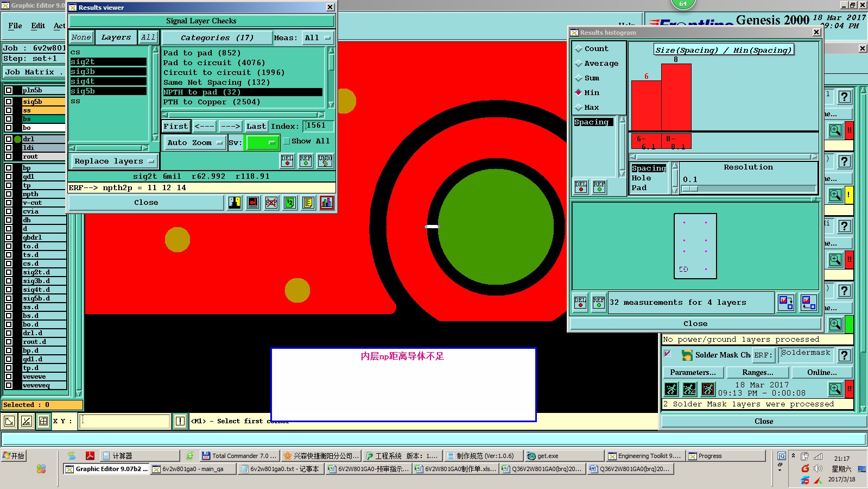Open Auto Zoom dropdown

pos(194,142)
